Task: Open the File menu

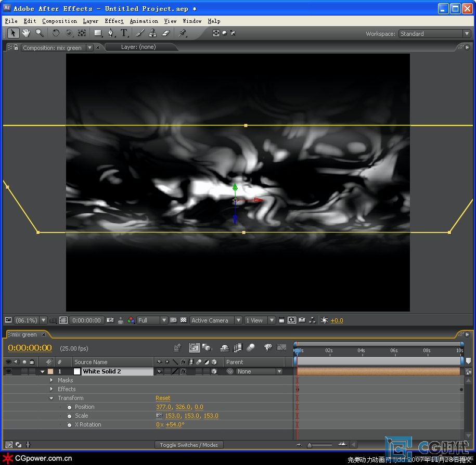Action: coord(11,21)
